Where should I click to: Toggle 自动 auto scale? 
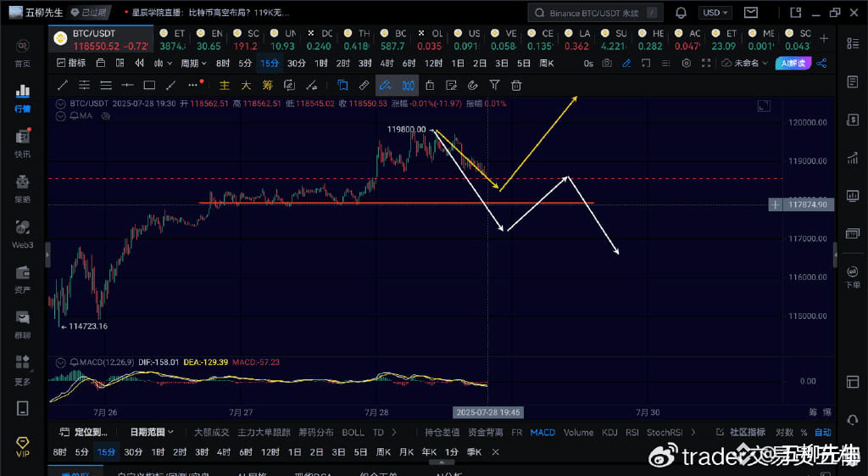(x=823, y=432)
